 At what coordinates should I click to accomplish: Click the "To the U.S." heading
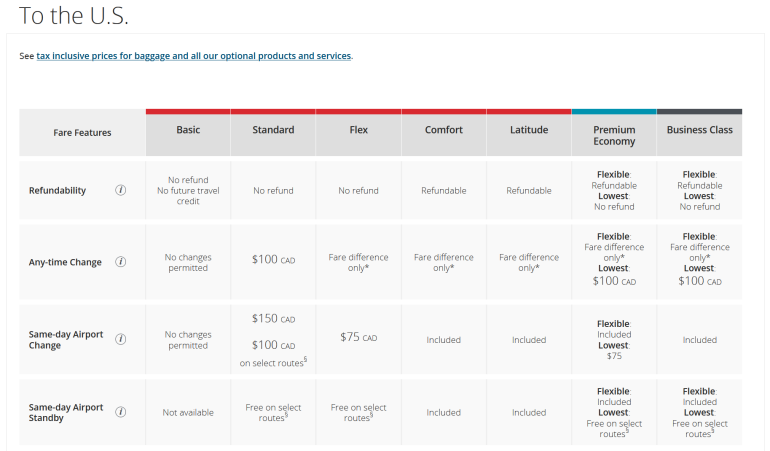[74, 17]
